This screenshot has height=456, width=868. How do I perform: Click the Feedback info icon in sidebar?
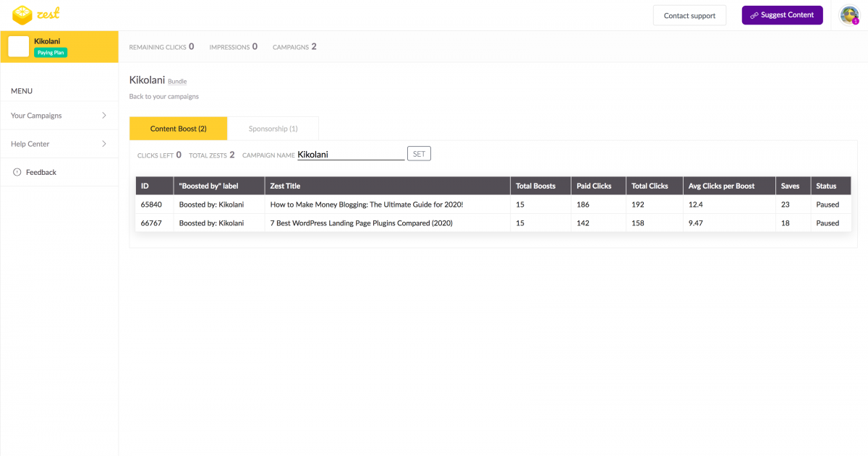click(x=17, y=172)
